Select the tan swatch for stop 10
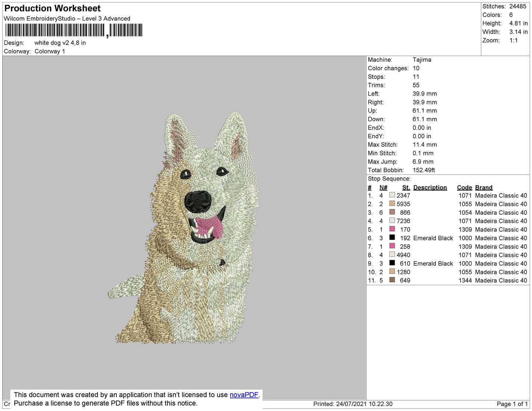Viewport: 532px width, 411px height. (x=392, y=271)
